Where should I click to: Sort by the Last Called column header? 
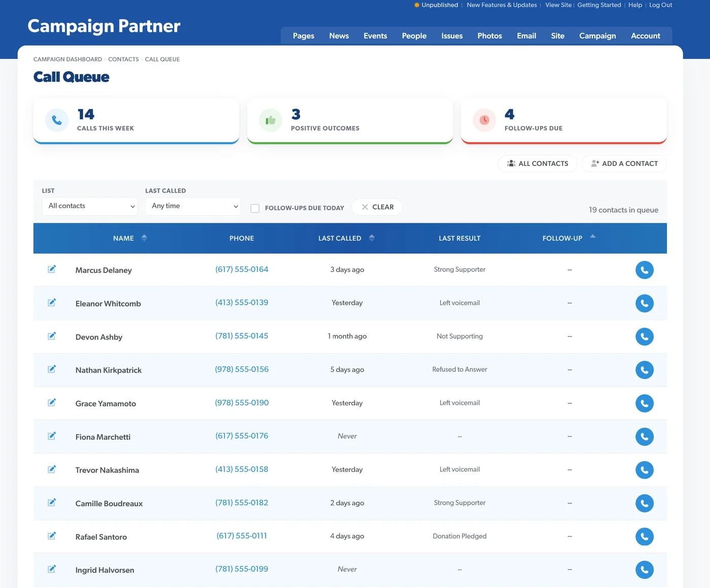coord(346,238)
